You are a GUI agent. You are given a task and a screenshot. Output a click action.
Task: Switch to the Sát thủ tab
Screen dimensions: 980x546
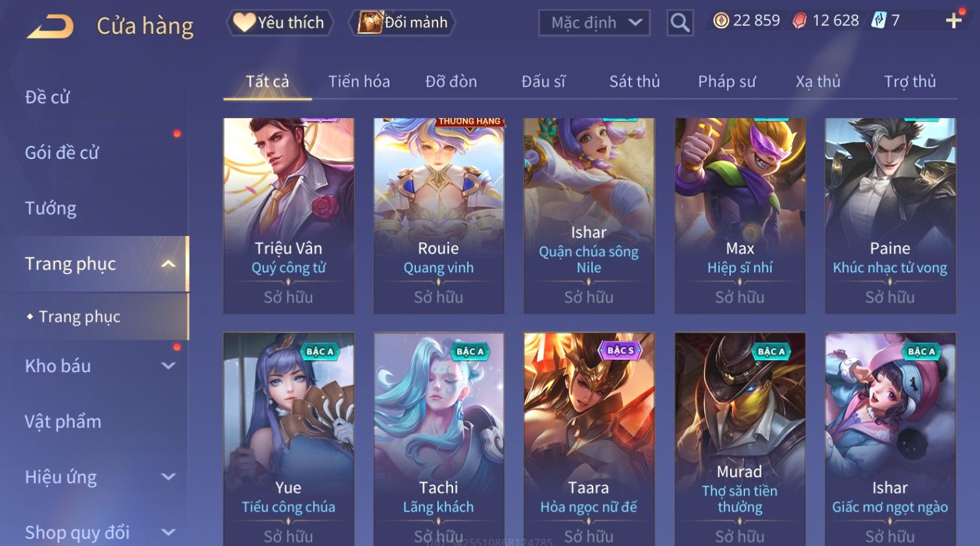[x=634, y=82]
